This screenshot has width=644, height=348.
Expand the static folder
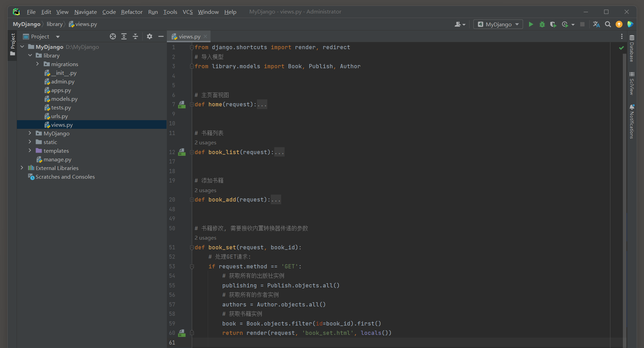click(30, 142)
